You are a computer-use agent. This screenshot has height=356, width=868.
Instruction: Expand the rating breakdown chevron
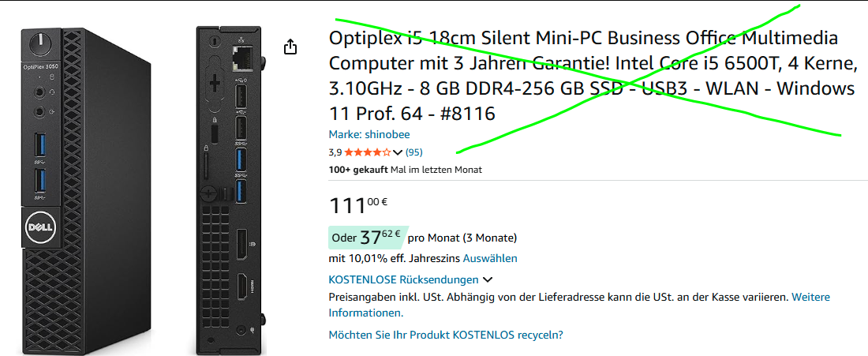click(398, 152)
